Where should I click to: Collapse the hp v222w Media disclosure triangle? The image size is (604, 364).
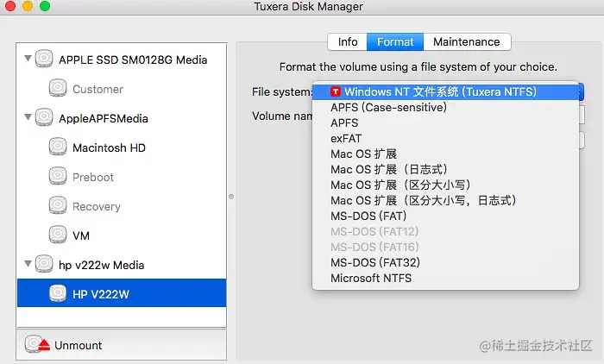pos(28,263)
